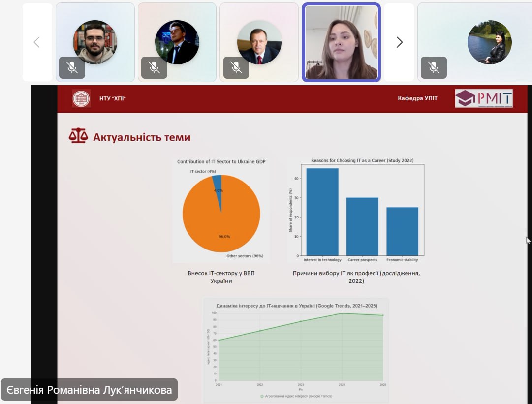The image size is (532, 404).
Task: Click the 'Актуальність теми' slide heading
Action: pyautogui.click(x=142, y=137)
